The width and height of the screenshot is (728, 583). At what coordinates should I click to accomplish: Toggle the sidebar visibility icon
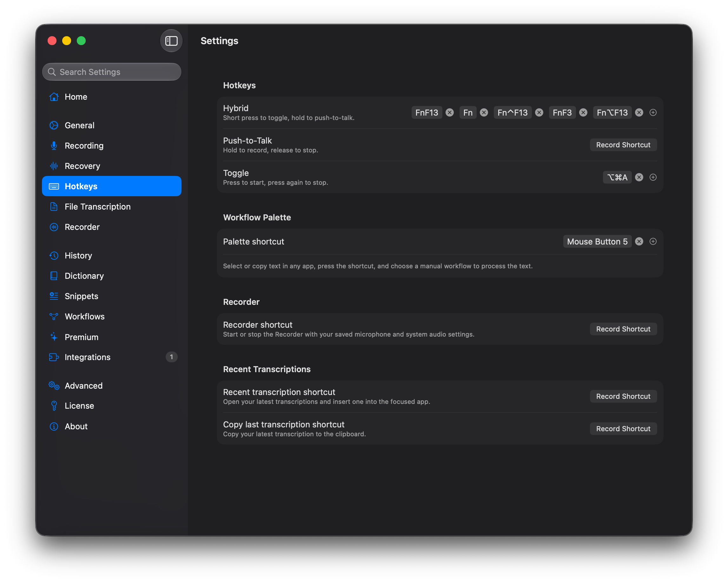click(x=171, y=41)
